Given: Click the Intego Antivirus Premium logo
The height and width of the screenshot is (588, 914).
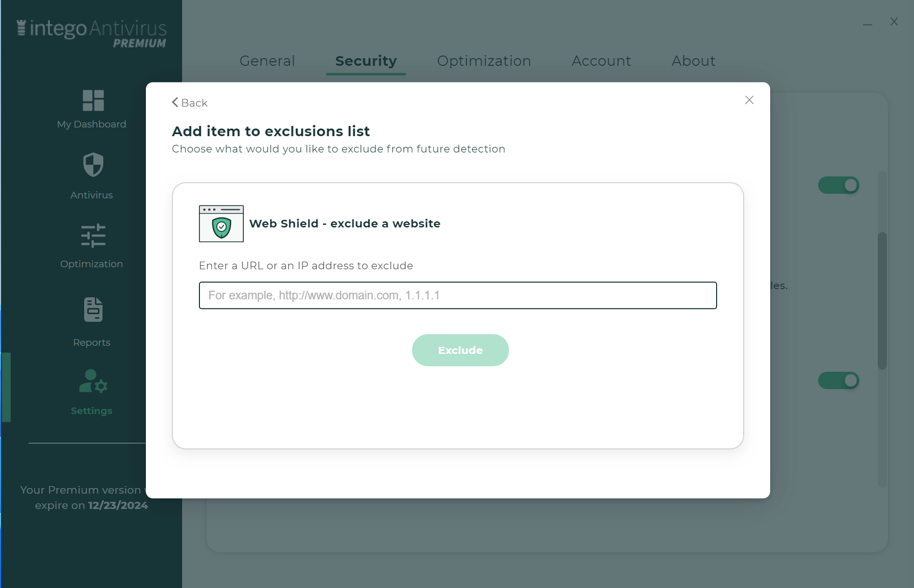Looking at the screenshot, I should point(92,33).
